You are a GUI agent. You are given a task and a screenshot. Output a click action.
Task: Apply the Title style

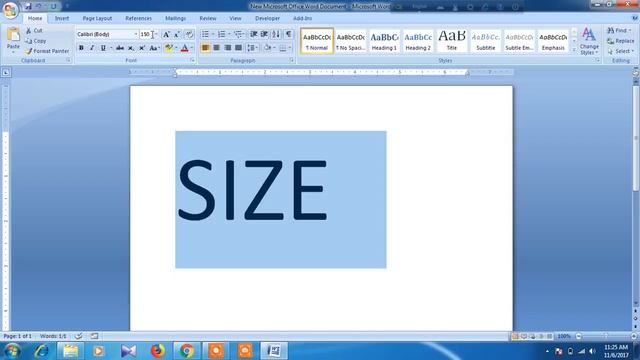click(452, 40)
